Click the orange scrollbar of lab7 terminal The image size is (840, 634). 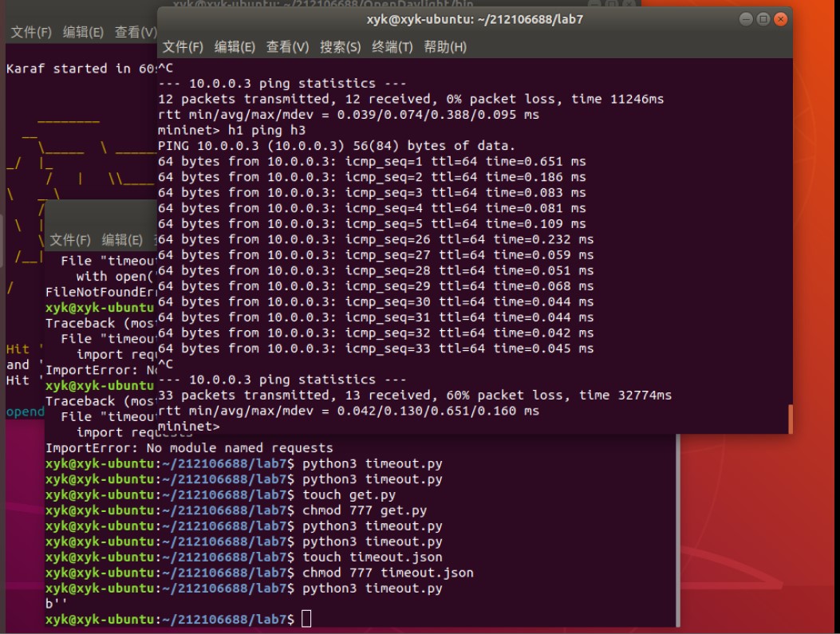pyautogui.click(x=791, y=419)
